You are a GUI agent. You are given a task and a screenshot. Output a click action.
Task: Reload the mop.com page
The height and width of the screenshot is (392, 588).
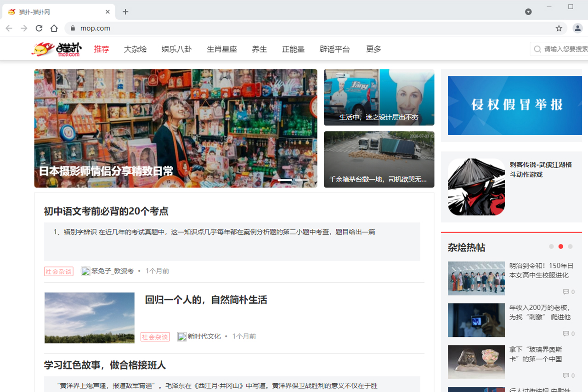tap(39, 28)
